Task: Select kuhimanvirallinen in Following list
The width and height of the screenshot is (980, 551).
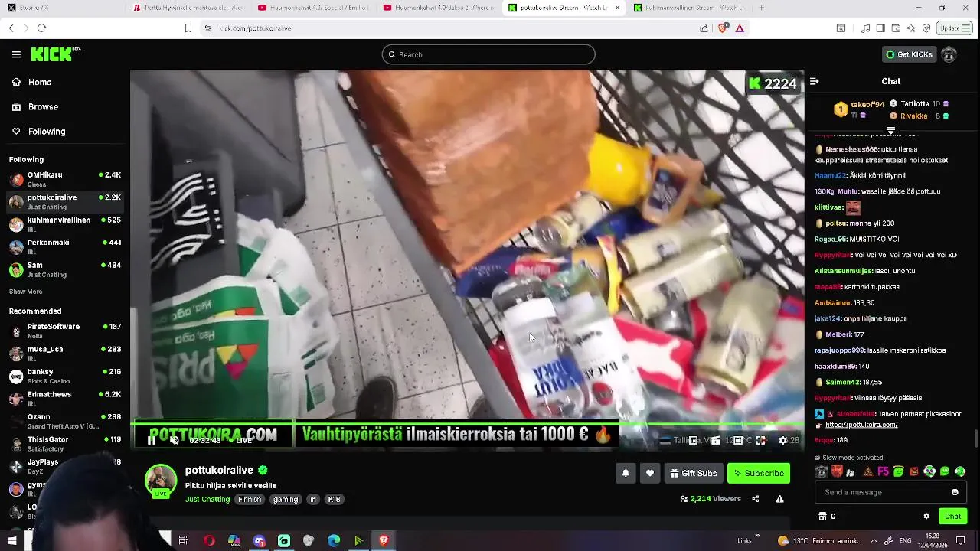Action: click(65, 224)
